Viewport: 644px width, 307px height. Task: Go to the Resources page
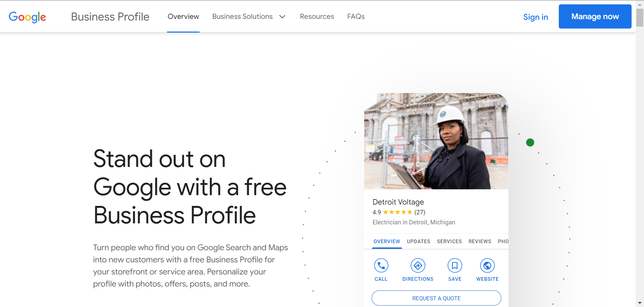pos(317,16)
